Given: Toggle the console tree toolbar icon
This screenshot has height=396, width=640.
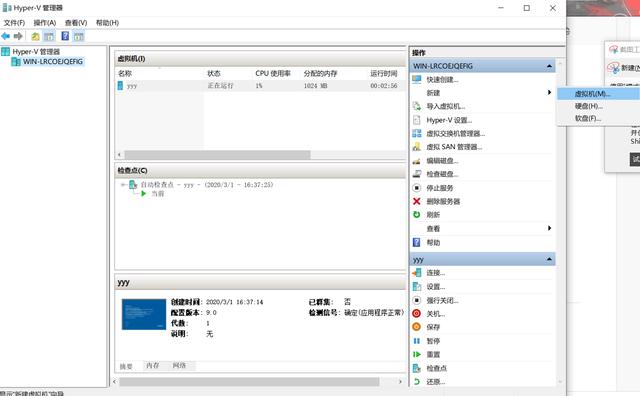Looking at the screenshot, I should tap(49, 36).
